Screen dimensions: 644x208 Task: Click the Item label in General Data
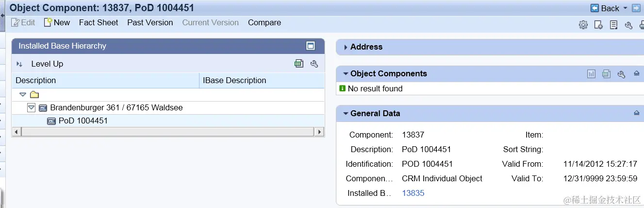(534, 135)
